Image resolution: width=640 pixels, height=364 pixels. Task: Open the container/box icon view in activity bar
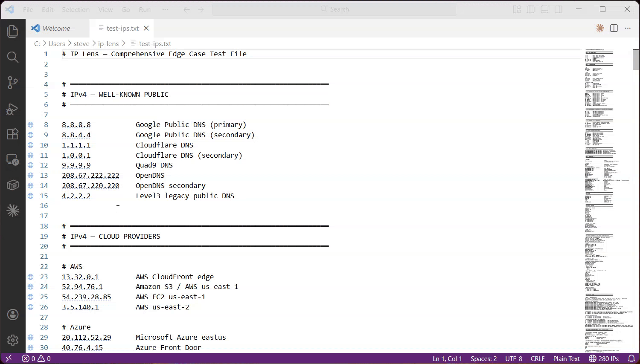tap(13, 185)
